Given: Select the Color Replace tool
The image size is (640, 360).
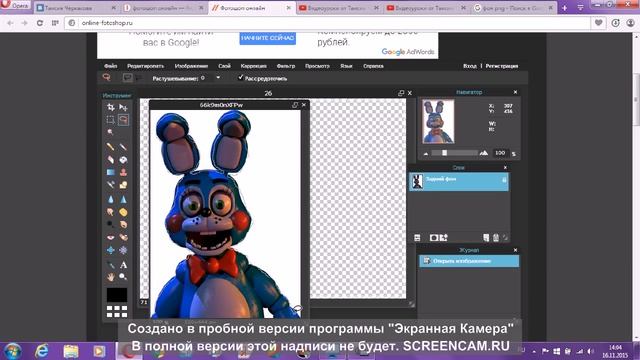Looking at the screenshot, I should 111,185.
